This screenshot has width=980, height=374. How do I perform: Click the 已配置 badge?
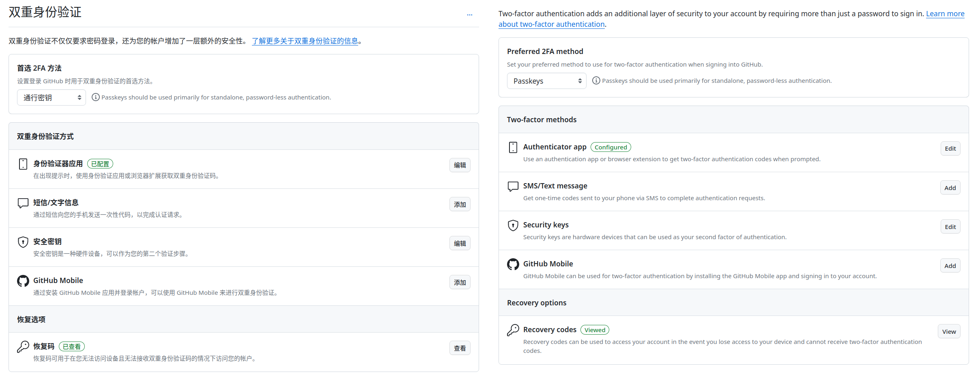(100, 164)
